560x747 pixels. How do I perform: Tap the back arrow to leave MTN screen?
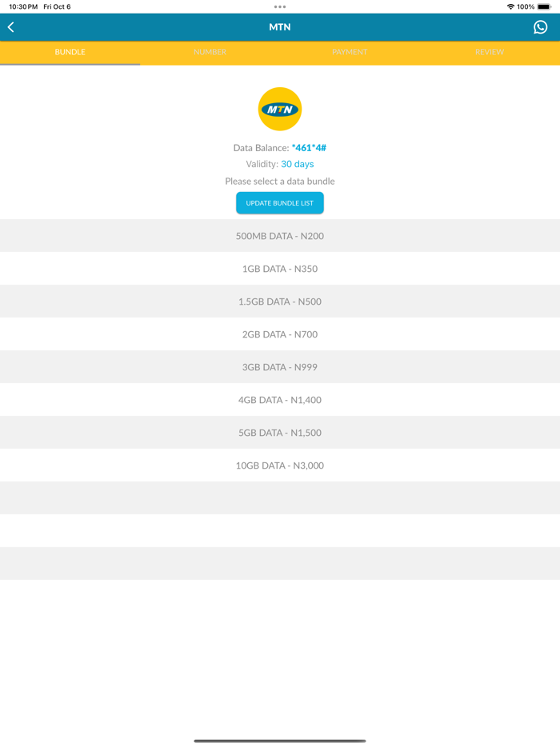pyautogui.click(x=11, y=26)
